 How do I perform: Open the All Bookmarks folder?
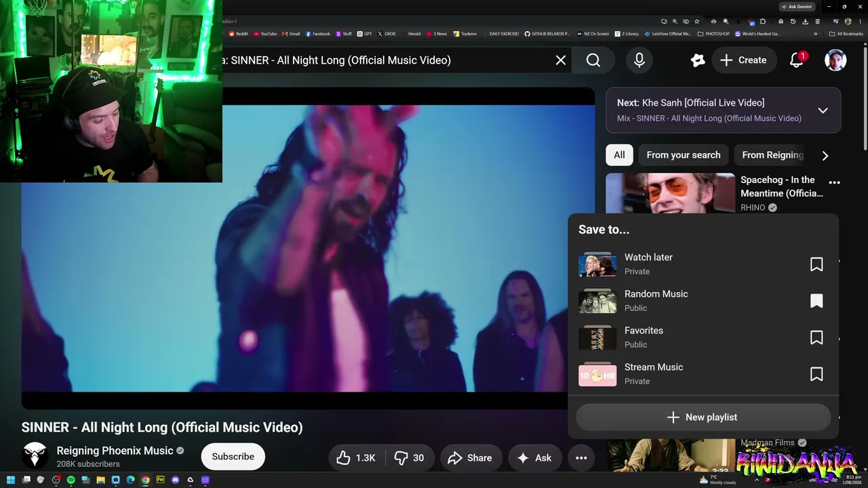[846, 34]
